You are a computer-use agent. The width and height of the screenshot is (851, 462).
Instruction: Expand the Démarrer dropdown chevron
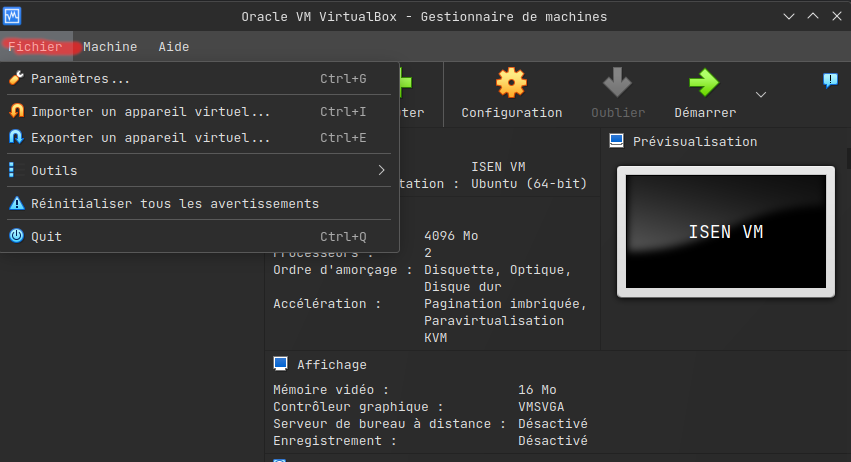coord(761,94)
